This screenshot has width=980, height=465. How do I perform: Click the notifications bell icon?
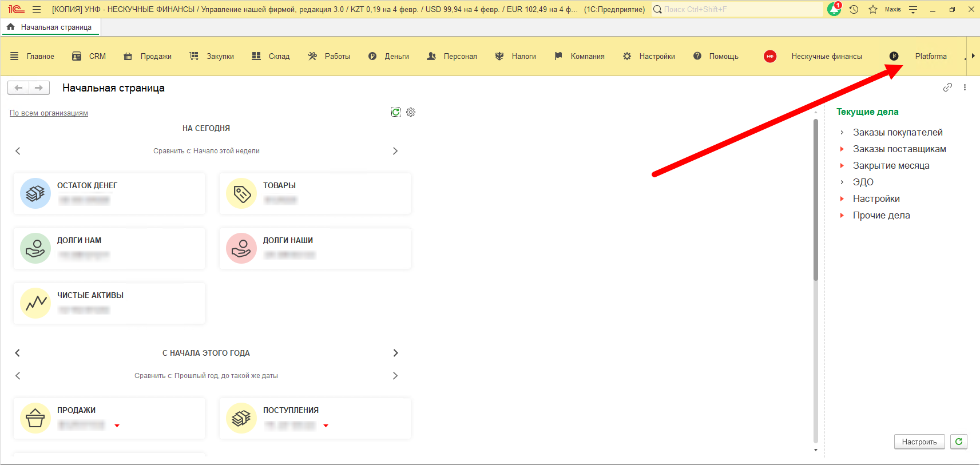tap(834, 10)
